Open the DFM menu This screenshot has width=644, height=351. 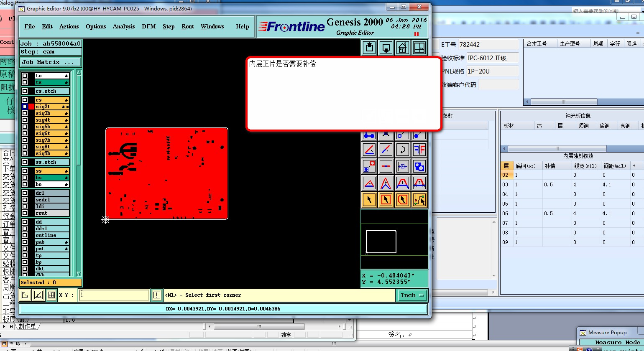click(x=149, y=26)
